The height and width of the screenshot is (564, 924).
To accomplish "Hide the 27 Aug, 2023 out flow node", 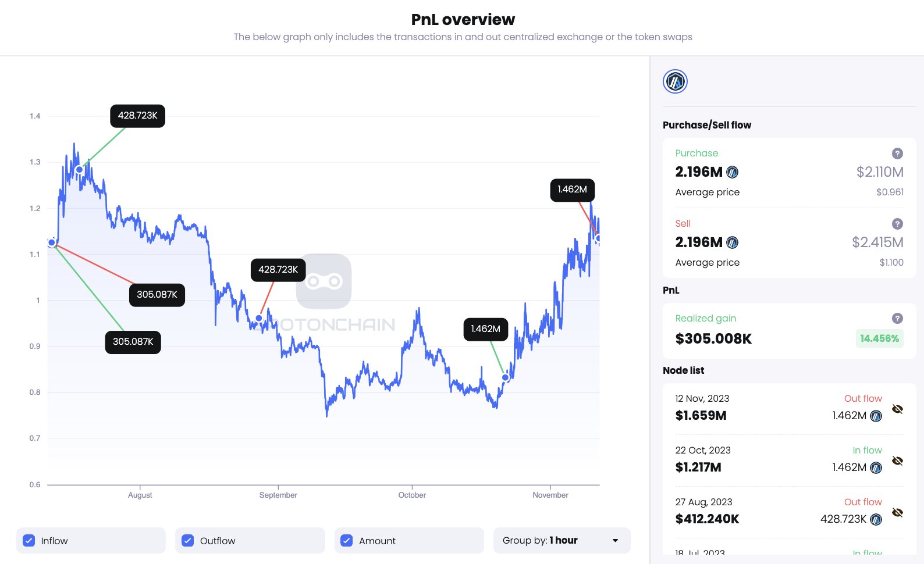I will 897,512.
